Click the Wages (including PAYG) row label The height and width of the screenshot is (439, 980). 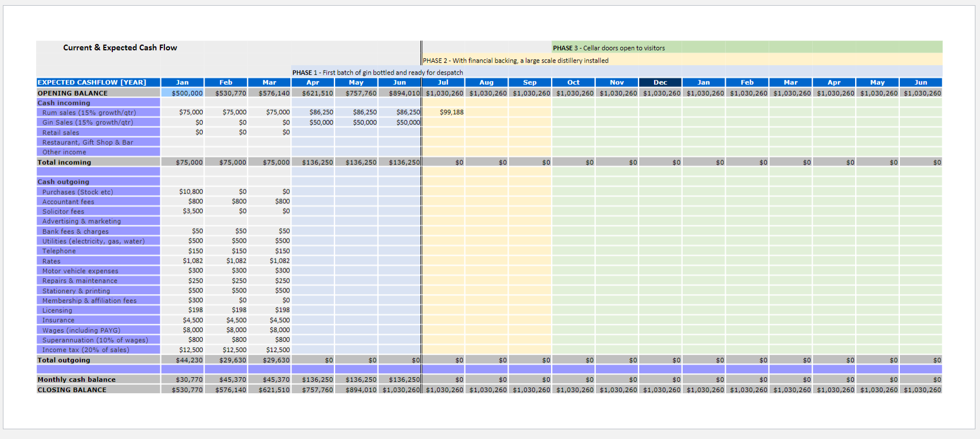81,330
